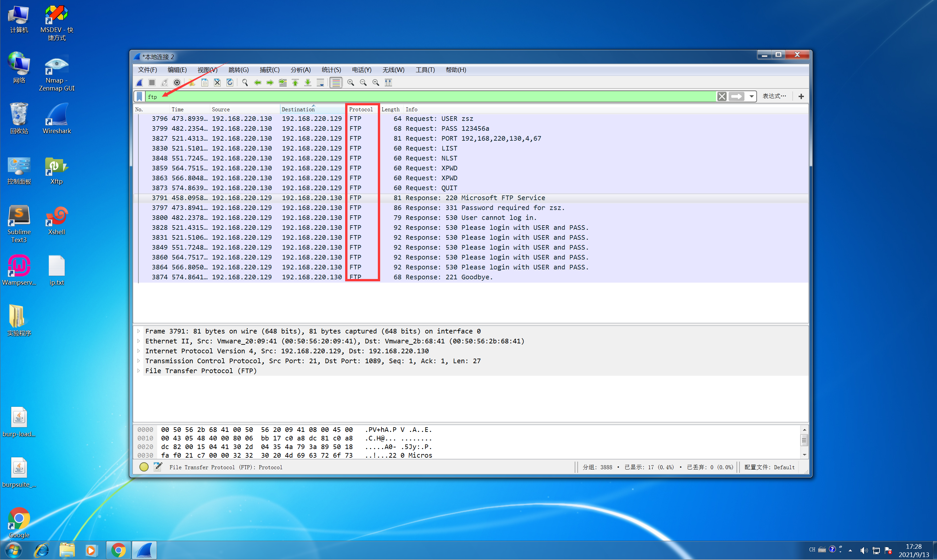Save the capture file icon

pyautogui.click(x=204, y=83)
